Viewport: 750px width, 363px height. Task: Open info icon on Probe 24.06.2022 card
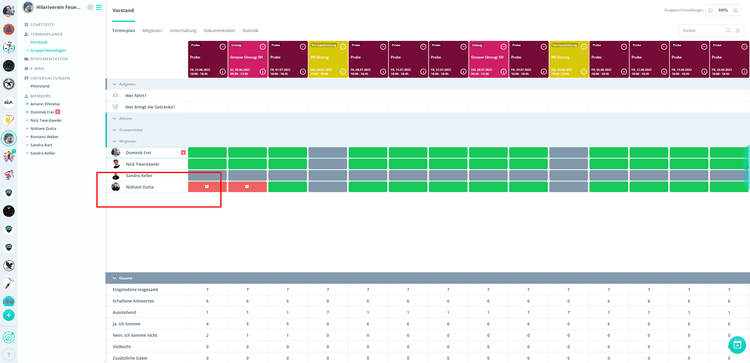(222, 72)
